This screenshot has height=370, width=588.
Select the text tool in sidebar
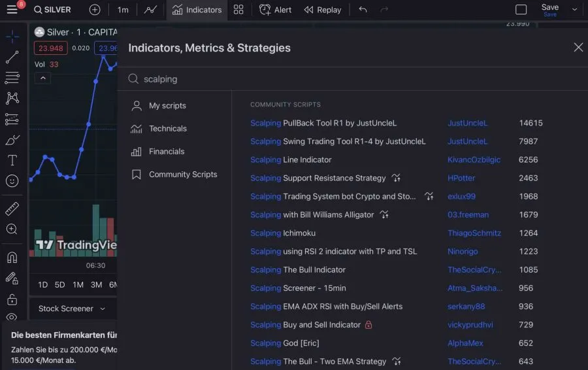(12, 160)
